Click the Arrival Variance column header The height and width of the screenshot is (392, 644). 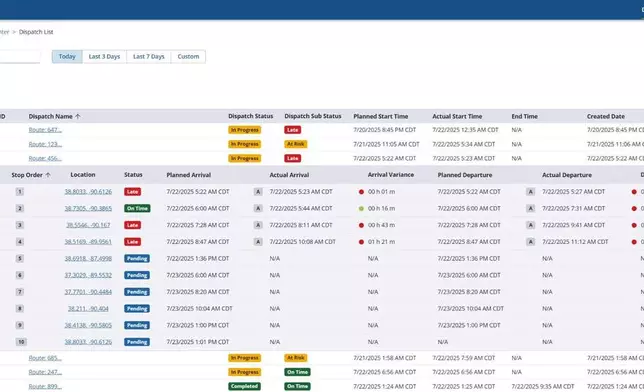[x=391, y=175]
